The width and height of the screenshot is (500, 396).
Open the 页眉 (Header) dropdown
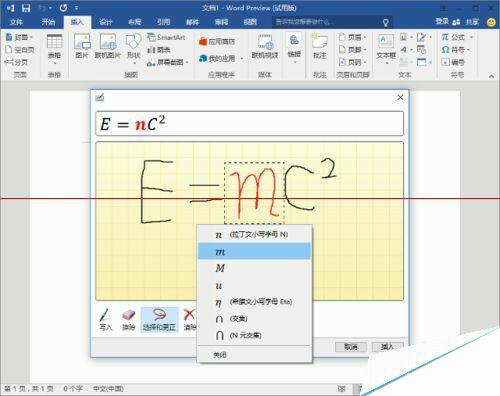tap(352, 37)
